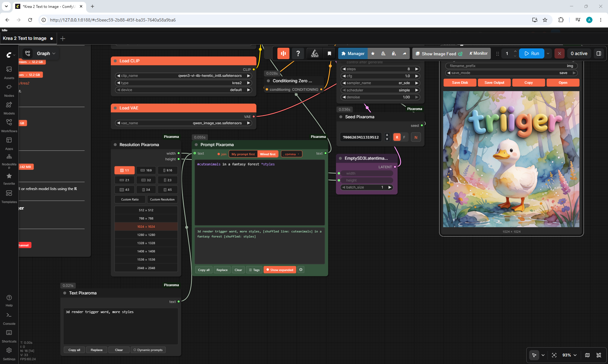Image resolution: width=608 pixels, height=364 pixels.
Task: Click Clear in Text Pixaroma node
Action: pos(119,350)
